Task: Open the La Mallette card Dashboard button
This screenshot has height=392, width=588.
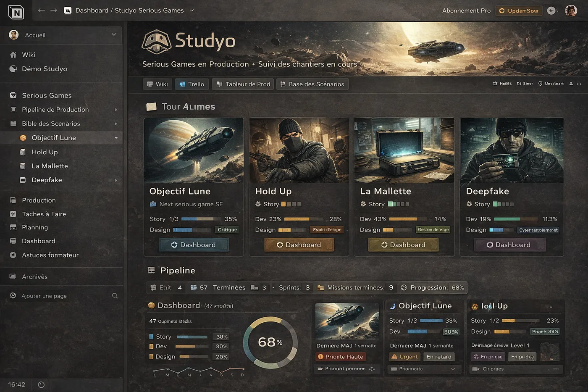Action: 403,245
